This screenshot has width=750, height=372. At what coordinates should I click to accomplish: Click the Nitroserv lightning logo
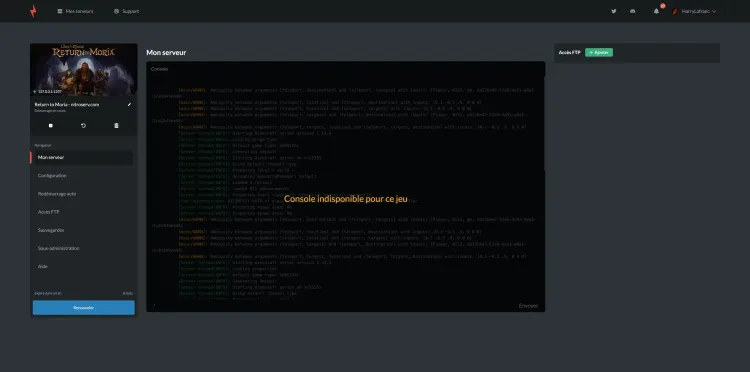pyautogui.click(x=33, y=11)
